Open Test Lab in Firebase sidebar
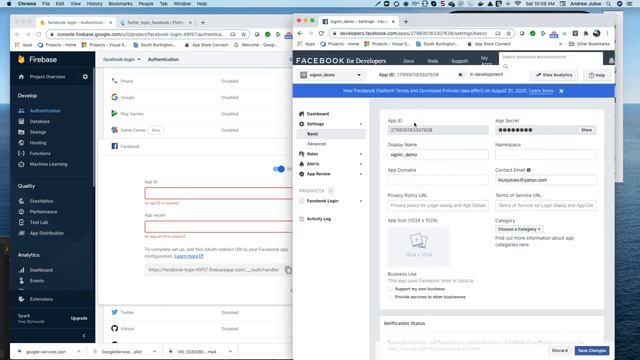The image size is (640, 360). (39, 222)
